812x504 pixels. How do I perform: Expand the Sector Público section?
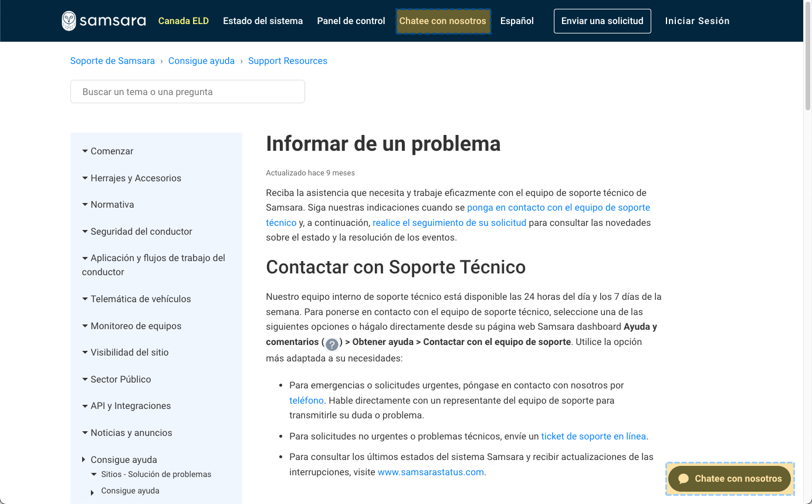click(116, 379)
